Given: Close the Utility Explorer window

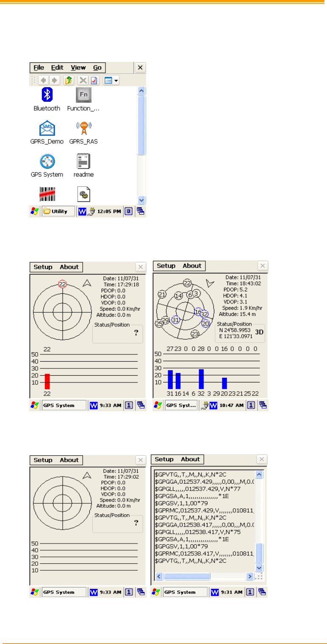Looking at the screenshot, I should tap(140, 67).
